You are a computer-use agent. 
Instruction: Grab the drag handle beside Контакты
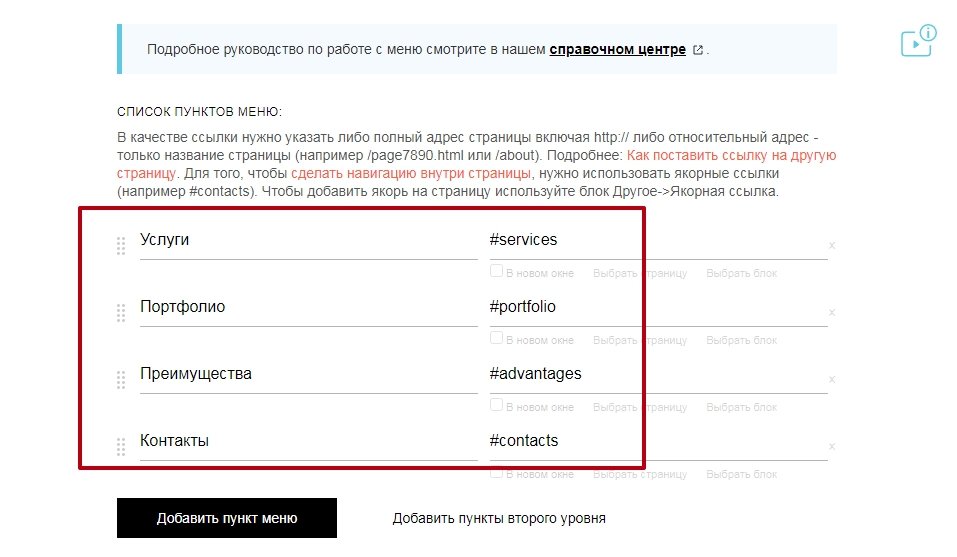tap(121, 447)
